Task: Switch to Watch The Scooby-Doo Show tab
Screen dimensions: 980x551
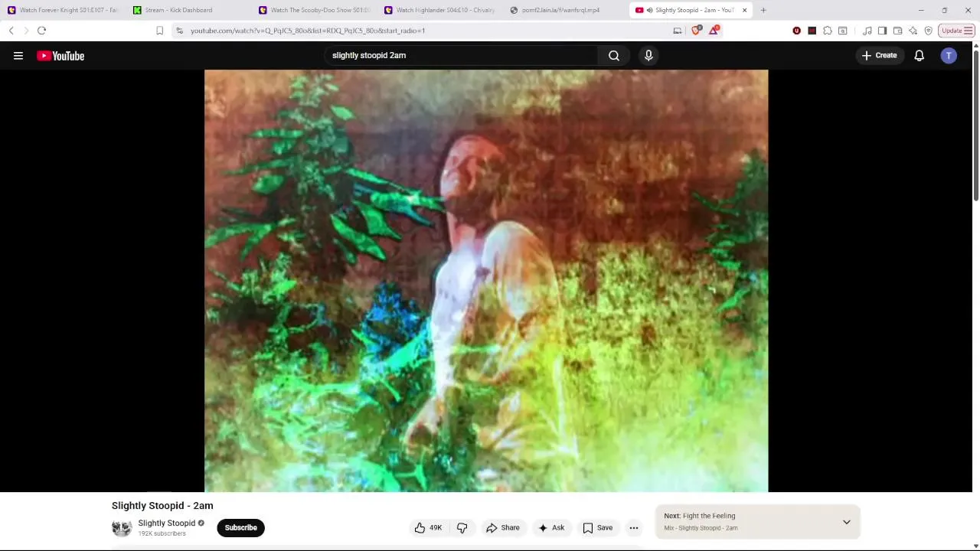Action: click(315, 10)
